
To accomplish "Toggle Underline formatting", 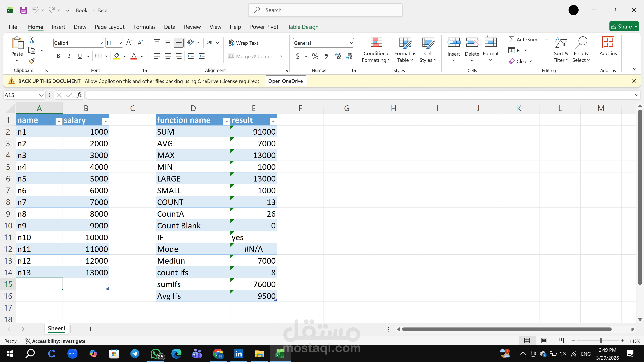I will coord(80,56).
